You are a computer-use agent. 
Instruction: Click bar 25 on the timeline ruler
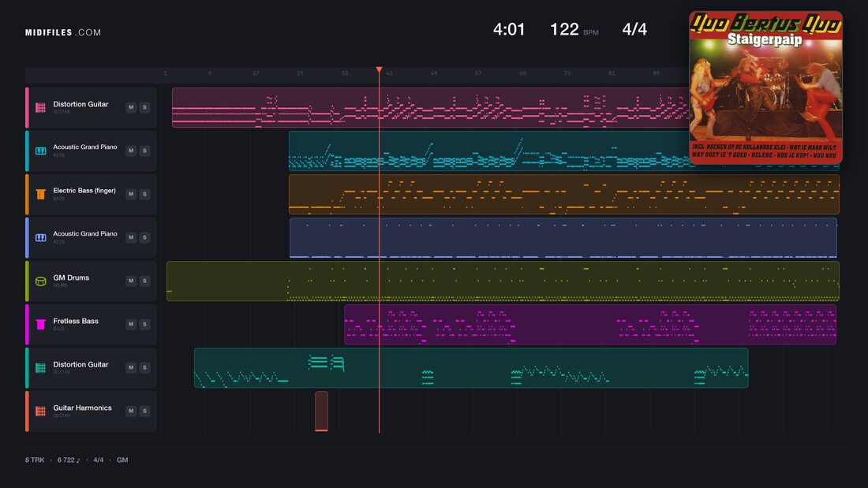300,73
